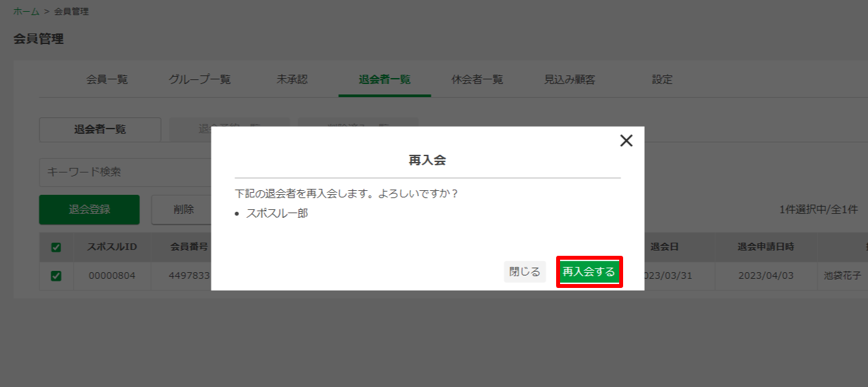Confirm by clicking 再入会する button
The height and width of the screenshot is (387, 868).
[589, 272]
